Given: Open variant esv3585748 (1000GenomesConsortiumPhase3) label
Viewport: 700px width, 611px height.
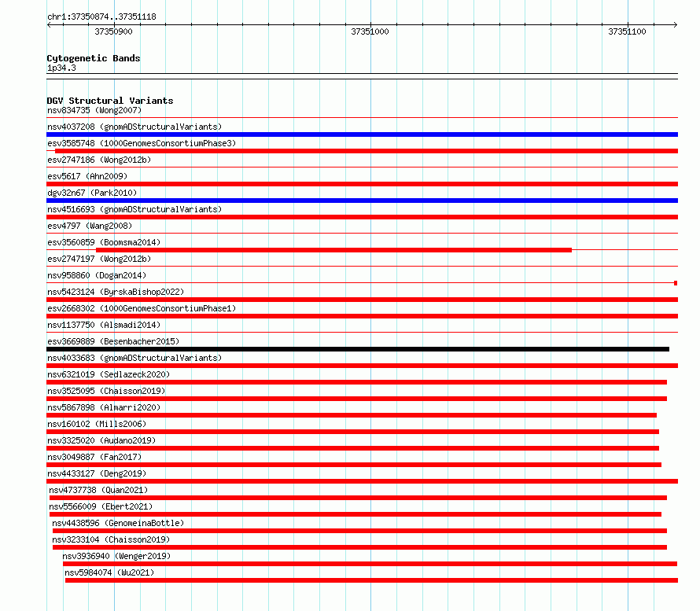Looking at the screenshot, I should (x=142, y=143).
